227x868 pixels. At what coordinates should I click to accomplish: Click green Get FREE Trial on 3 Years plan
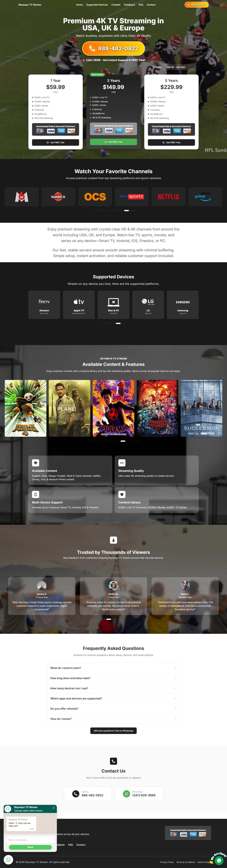click(113, 142)
